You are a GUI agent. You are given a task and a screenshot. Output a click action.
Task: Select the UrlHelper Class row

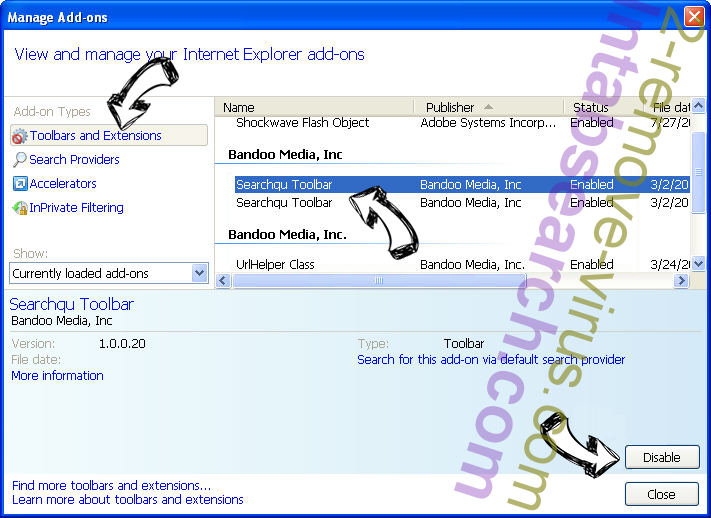point(462,264)
